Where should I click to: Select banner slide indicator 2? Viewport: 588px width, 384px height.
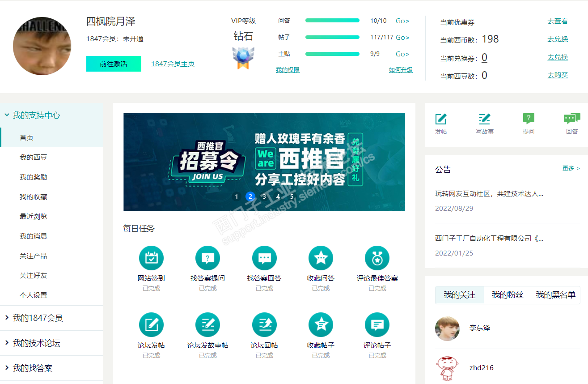tap(250, 196)
